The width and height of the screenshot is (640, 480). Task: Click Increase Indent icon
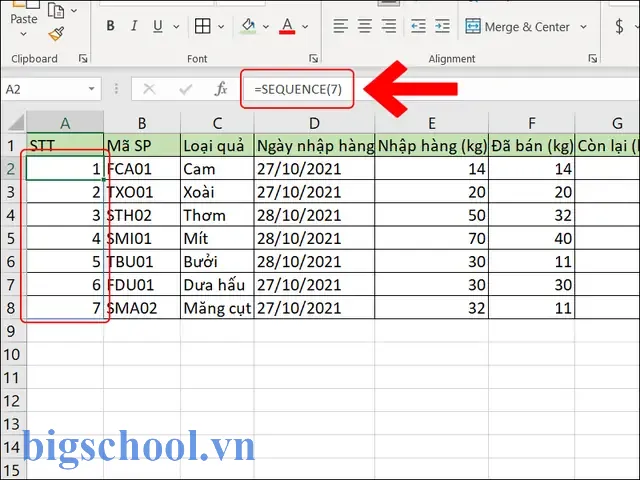[x=442, y=26]
